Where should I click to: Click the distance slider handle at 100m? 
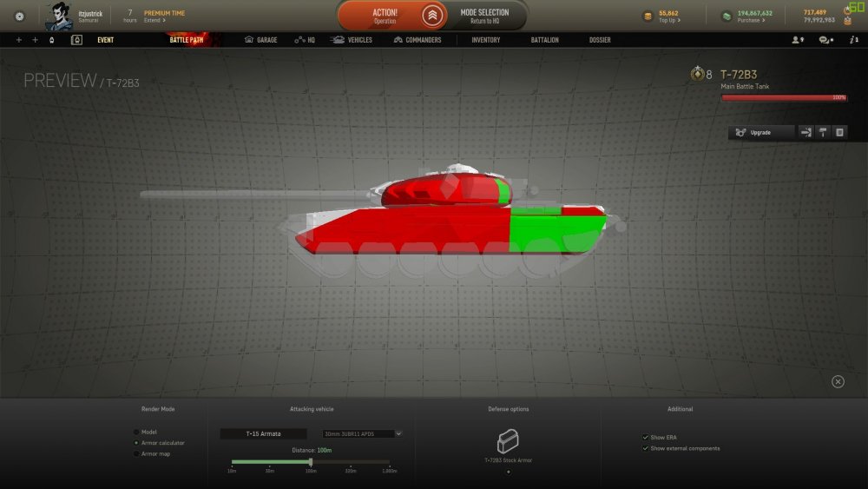(x=311, y=462)
